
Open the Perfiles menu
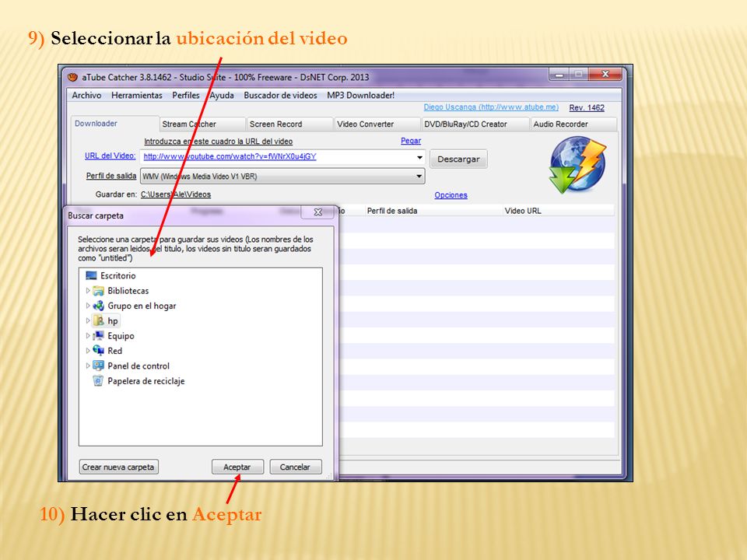[x=186, y=95]
